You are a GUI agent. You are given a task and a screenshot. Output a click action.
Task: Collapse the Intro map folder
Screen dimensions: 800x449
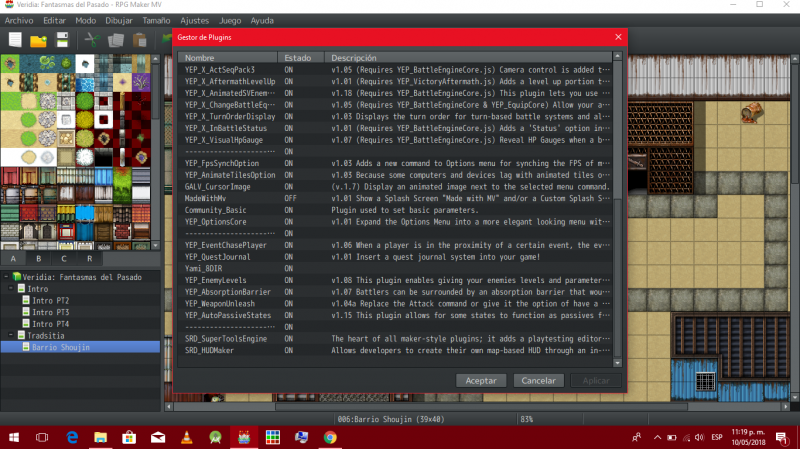pos(11,288)
